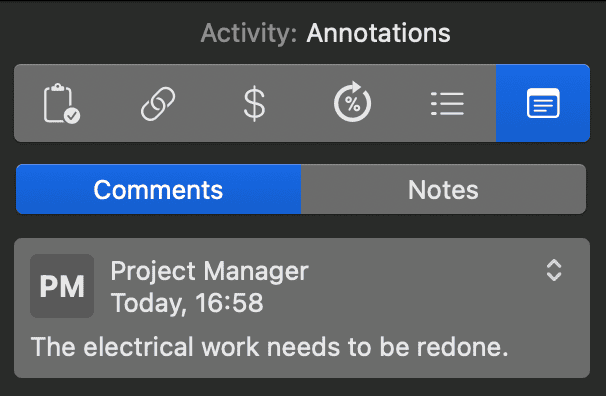Click the Activity label in header

(249, 33)
